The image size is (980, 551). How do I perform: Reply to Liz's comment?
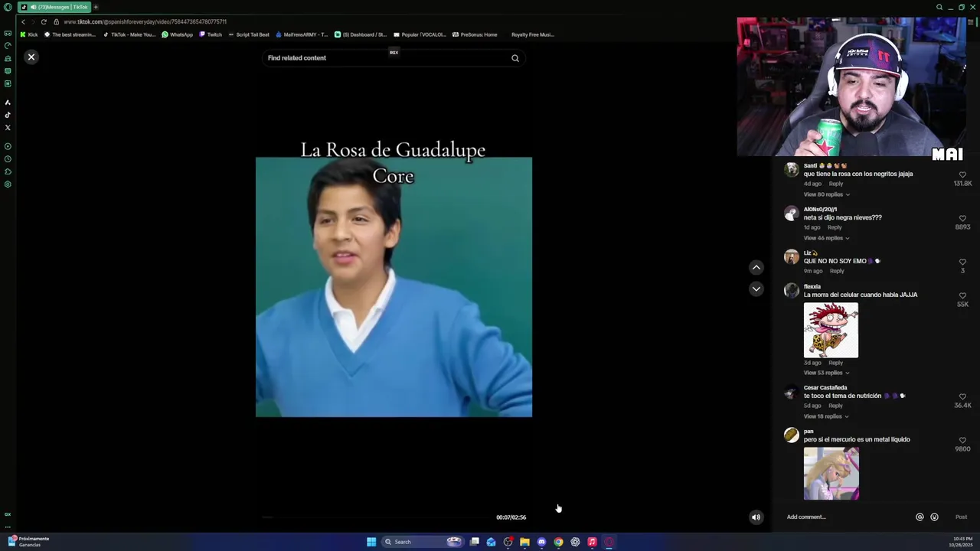pyautogui.click(x=837, y=271)
